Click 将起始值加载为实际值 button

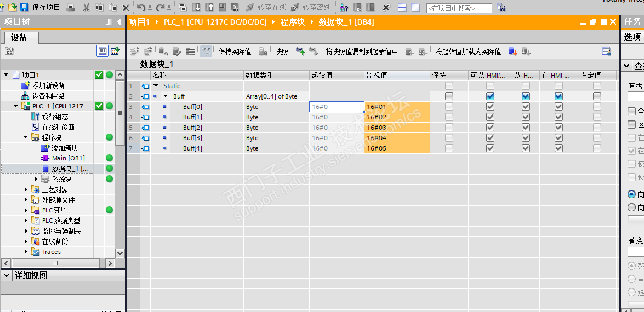click(x=468, y=51)
